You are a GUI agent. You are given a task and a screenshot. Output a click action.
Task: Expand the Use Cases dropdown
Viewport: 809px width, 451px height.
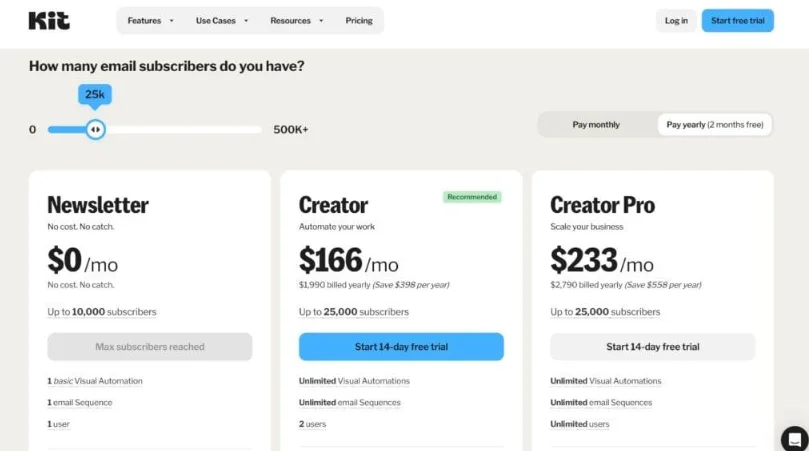point(222,21)
